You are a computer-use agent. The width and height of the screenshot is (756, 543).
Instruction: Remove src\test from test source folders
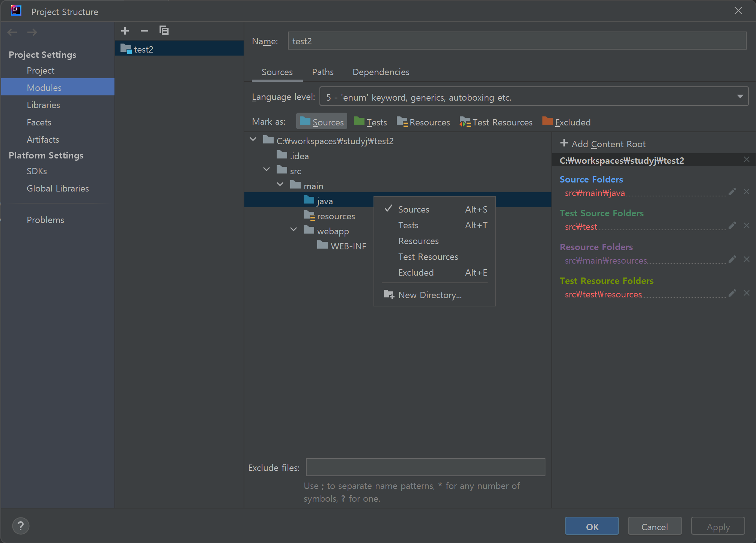click(747, 225)
